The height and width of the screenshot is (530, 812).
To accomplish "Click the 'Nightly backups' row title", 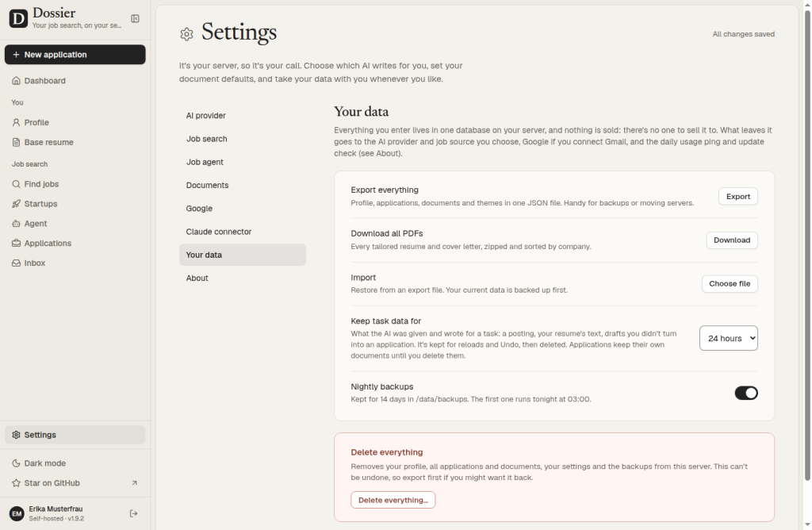I will (x=381, y=387).
